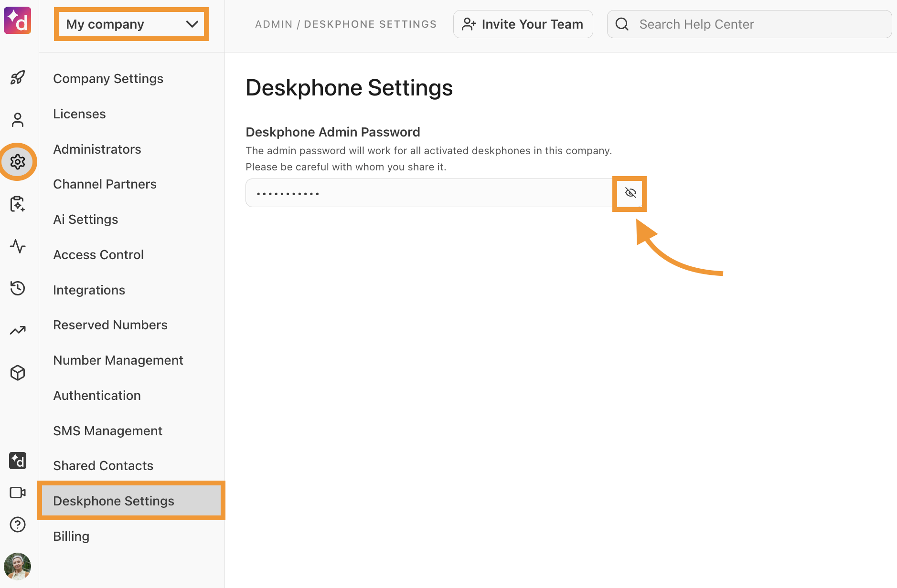Open Billing page

click(72, 536)
